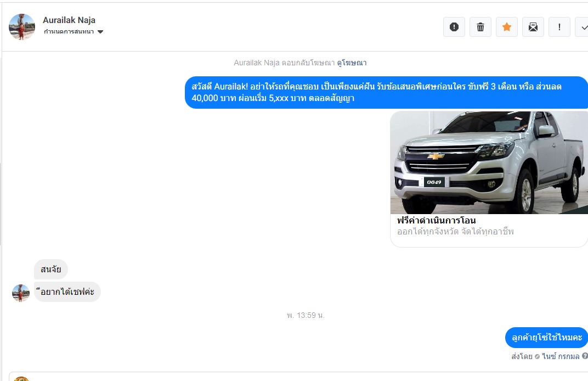This screenshot has height=381, width=588.
Task: Click the ไนซ์ กรกมล sender name
Action: coord(561,356)
